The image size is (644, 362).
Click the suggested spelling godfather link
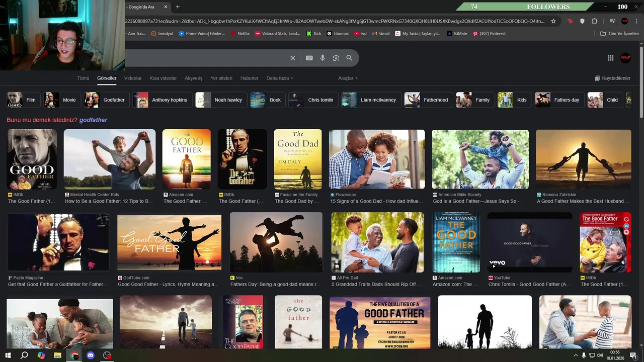tap(93, 120)
